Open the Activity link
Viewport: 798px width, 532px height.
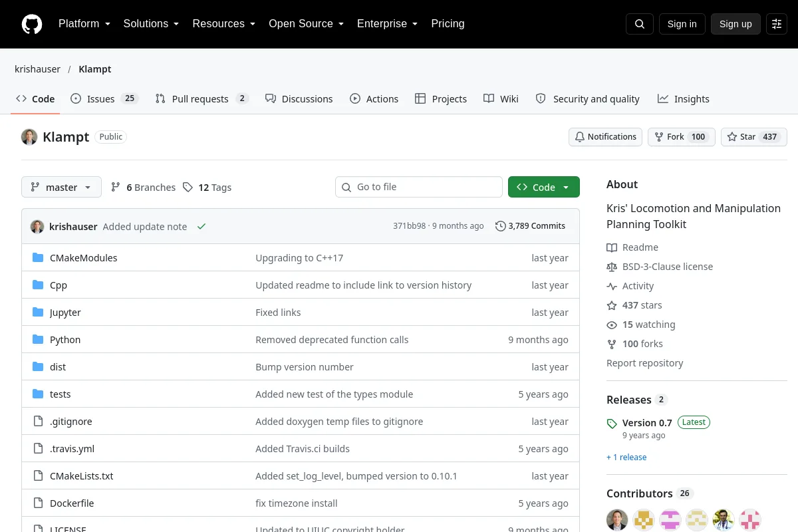(630, 286)
